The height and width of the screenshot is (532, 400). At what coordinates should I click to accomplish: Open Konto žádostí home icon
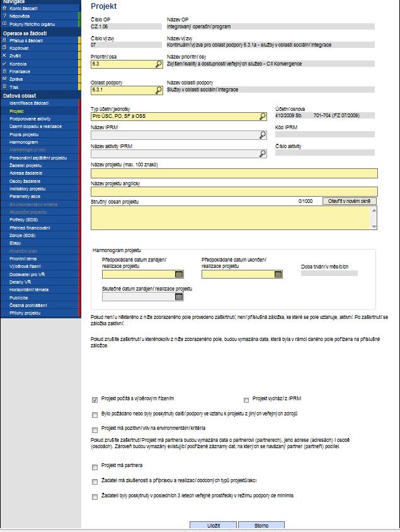4,8
